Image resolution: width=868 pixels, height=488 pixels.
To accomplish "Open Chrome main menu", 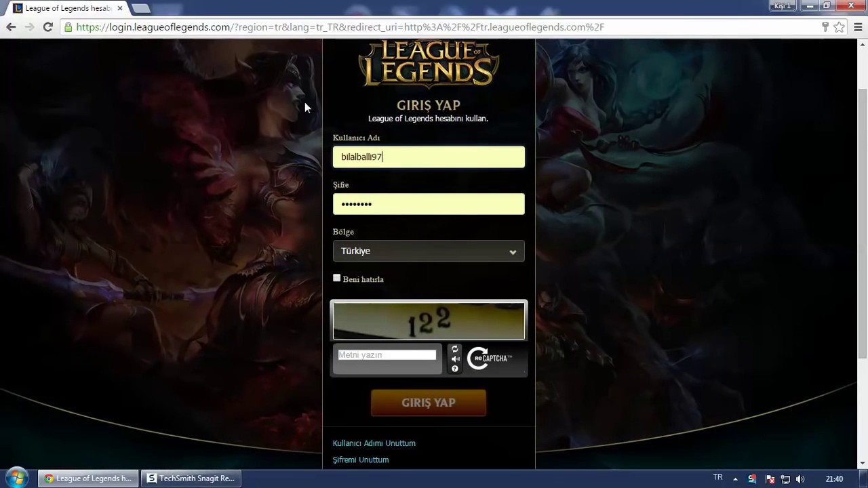I will pyautogui.click(x=858, y=27).
